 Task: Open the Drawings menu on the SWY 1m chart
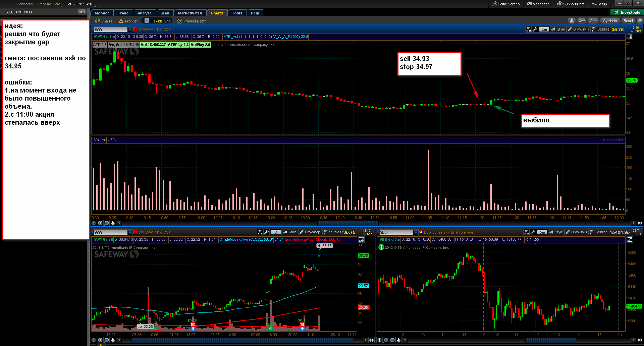tap(579, 30)
